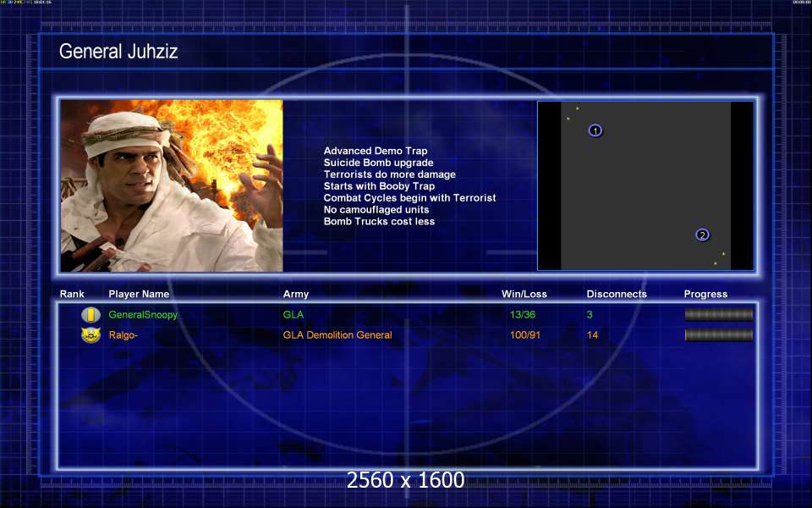Select start position 1 on the map

coord(595,130)
